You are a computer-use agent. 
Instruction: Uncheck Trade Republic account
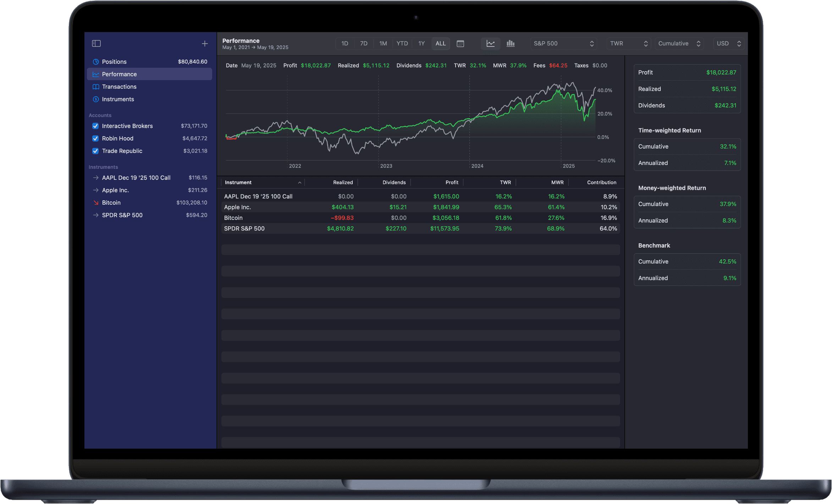(95, 151)
